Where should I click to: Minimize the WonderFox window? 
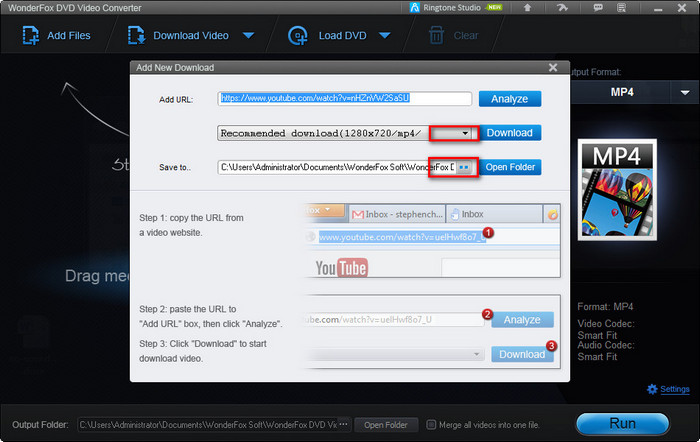click(658, 8)
